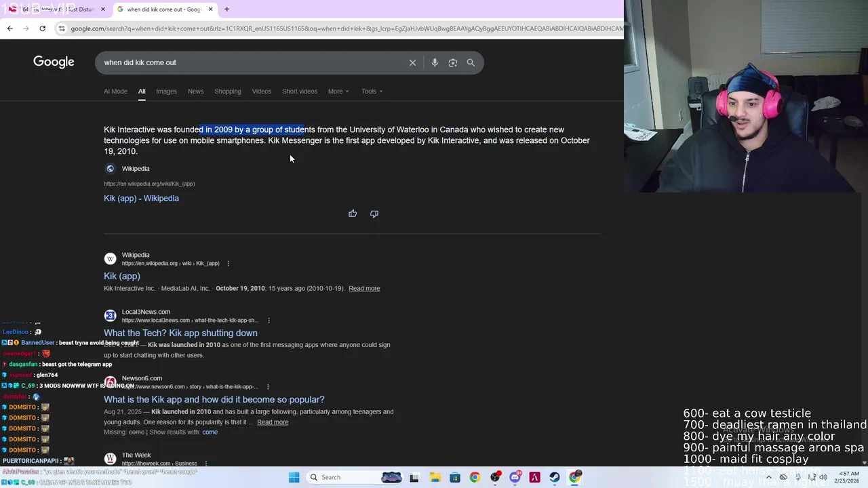Expand the Tools dropdown

pyautogui.click(x=372, y=91)
